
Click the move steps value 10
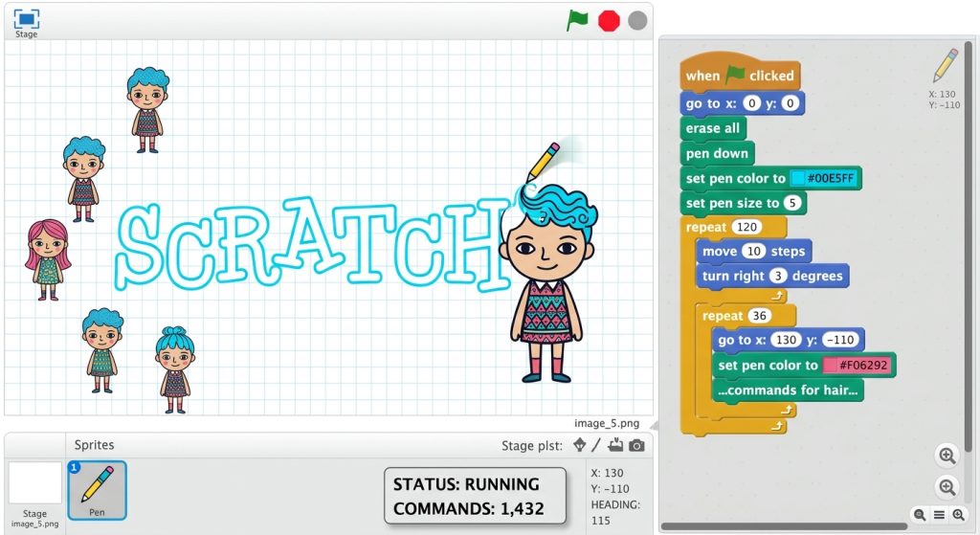pos(754,252)
